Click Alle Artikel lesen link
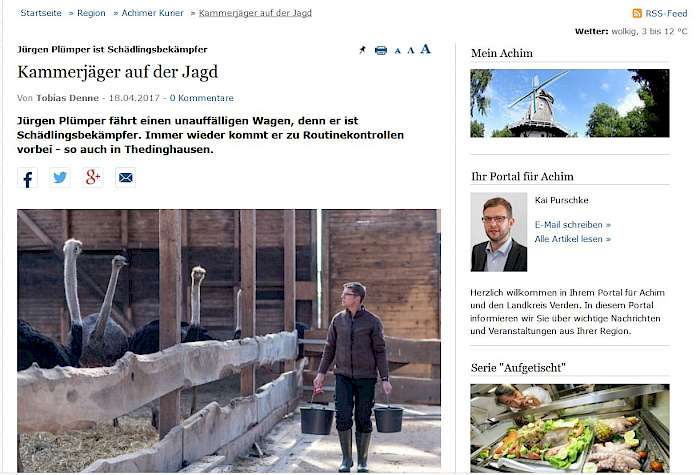Screen dimensions: 700x475 (x=572, y=239)
